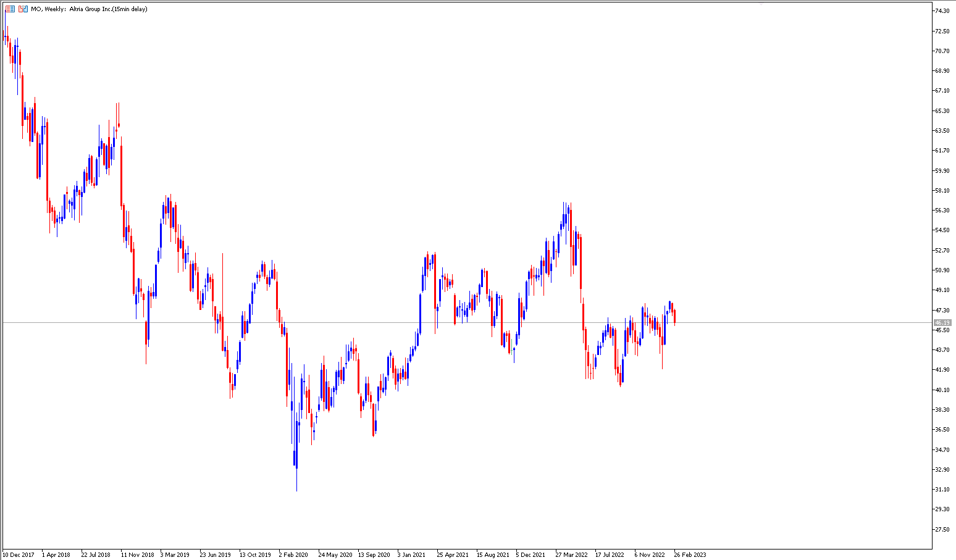
Task: Select the 15 Aug 2021 date label
Action: (493, 555)
